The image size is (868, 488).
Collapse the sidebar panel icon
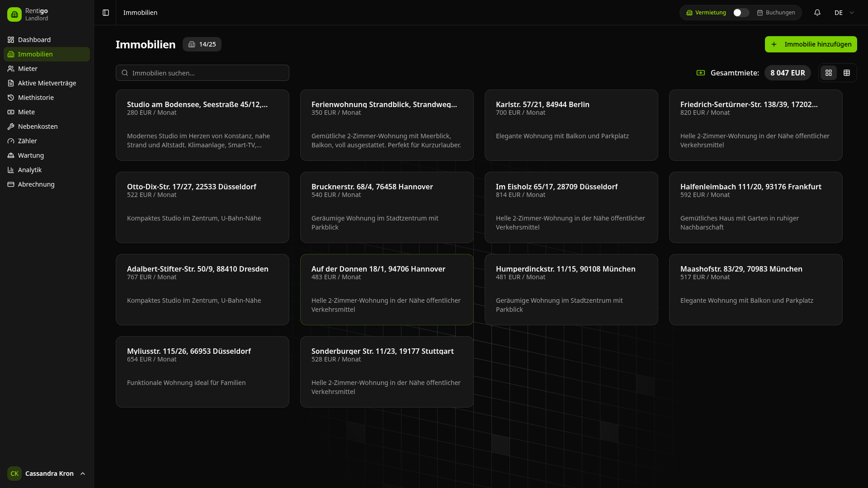click(x=106, y=13)
